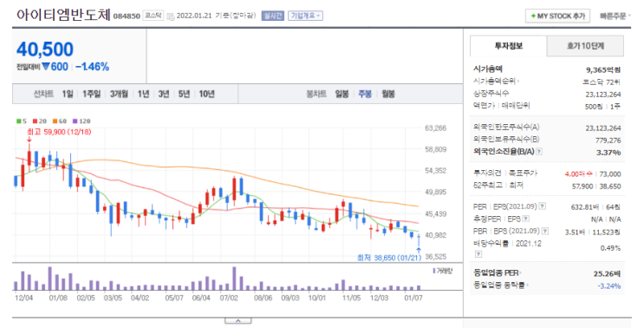Click the 최저 38,650 (01/21) chart label
Screen dimensions: 644x328
pos(389,258)
